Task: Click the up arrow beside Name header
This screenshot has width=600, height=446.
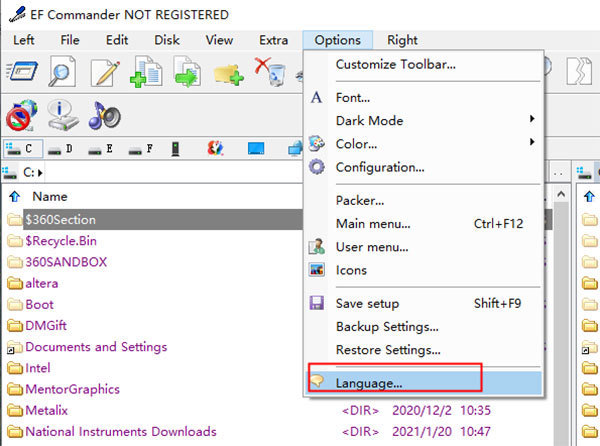Action: coord(15,197)
